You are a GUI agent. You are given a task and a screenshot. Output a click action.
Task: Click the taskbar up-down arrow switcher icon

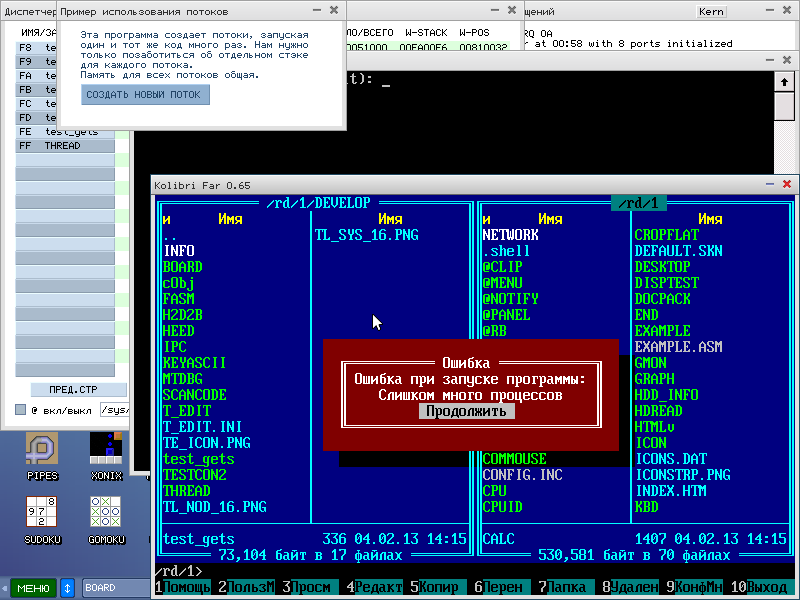[x=68, y=588]
